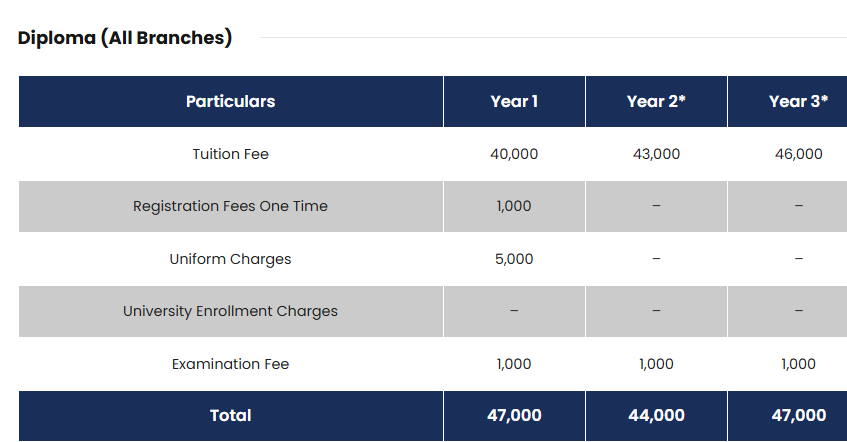The height and width of the screenshot is (442, 847).
Task: Click the Registration Fees One Time label
Action: 230,206
